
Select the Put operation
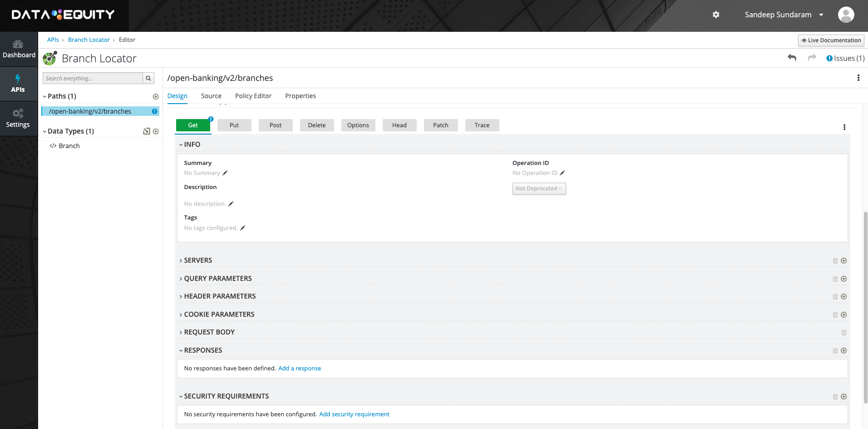pyautogui.click(x=234, y=125)
